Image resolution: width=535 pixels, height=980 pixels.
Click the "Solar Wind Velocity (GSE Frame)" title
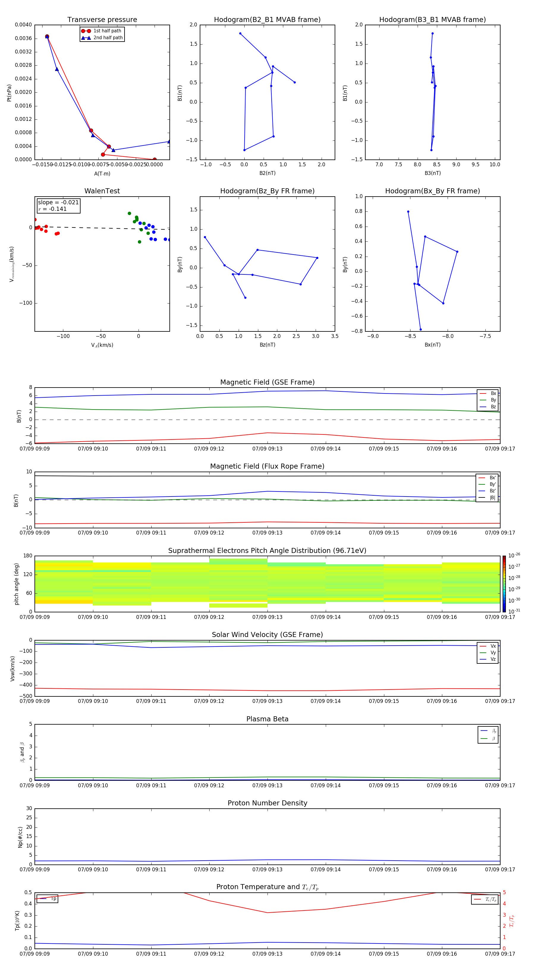(x=267, y=635)
